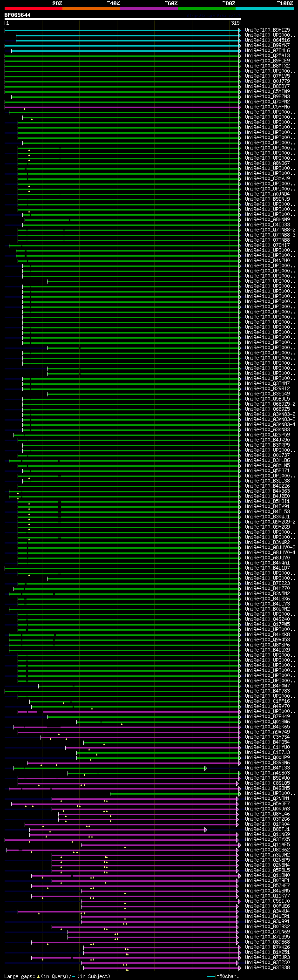Click the arrowhead ending the C8S1Q5 alignment
This screenshot has width=298, height=980.
pyautogui.click(x=237, y=783)
